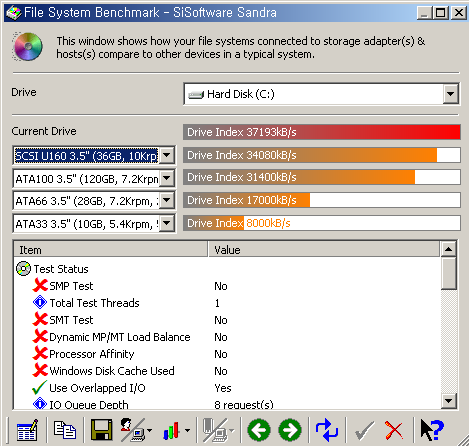Image resolution: width=469 pixels, height=446 pixels.
Task: Click the Current Drive label
Action: [44, 131]
